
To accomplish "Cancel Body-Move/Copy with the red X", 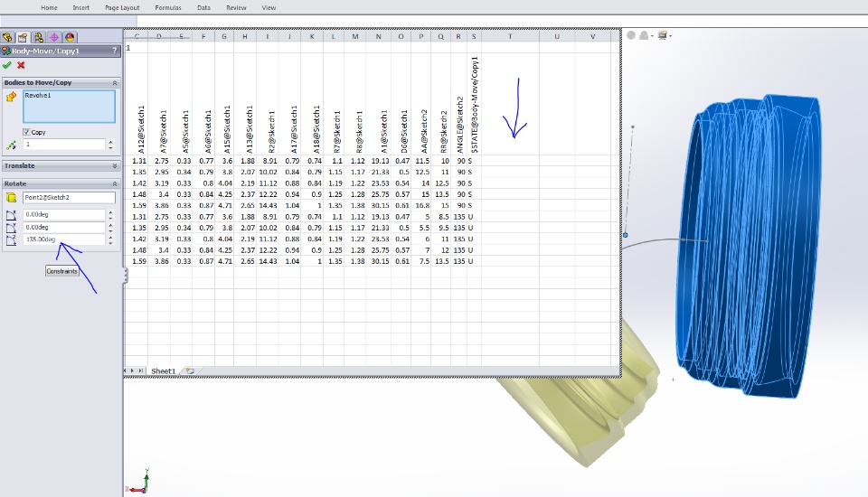I will [x=21, y=65].
